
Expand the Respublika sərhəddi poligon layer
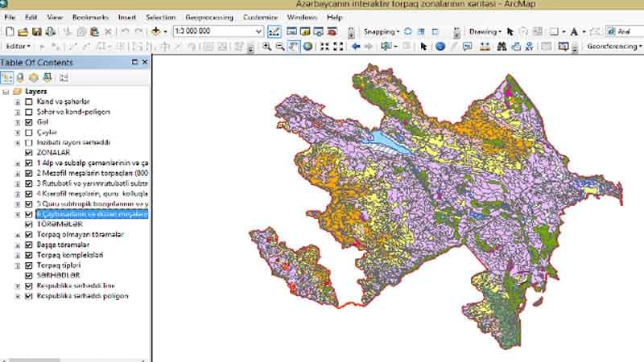(x=18, y=296)
